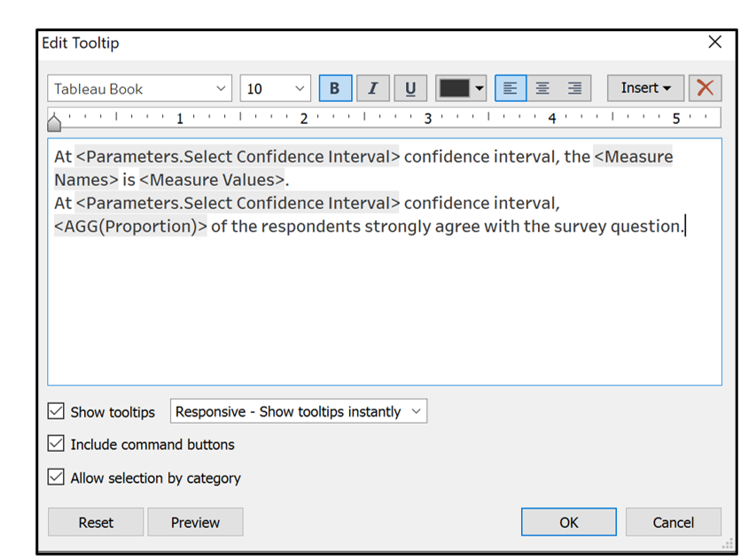This screenshot has width=756, height=560.
Task: Toggle Italic text formatting
Action: coord(373,89)
